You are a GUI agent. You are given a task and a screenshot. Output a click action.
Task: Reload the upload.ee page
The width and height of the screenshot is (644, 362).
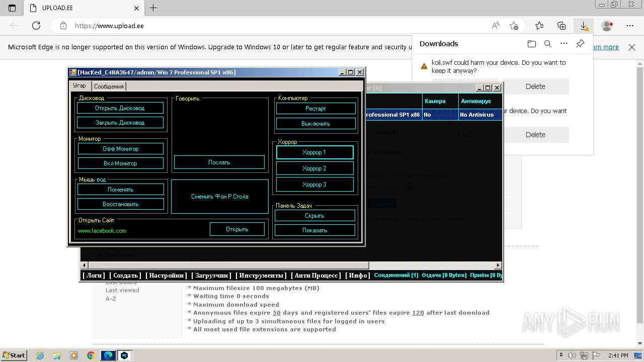[36, 26]
